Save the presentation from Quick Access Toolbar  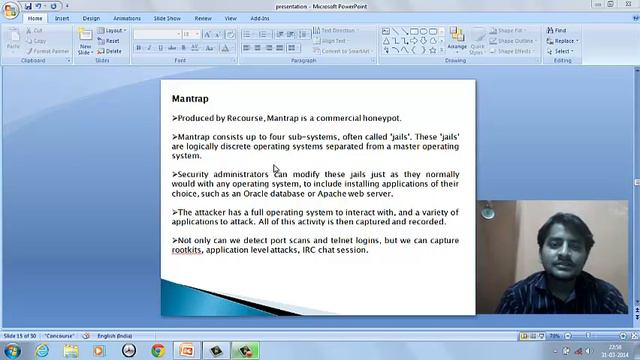(x=28, y=6)
